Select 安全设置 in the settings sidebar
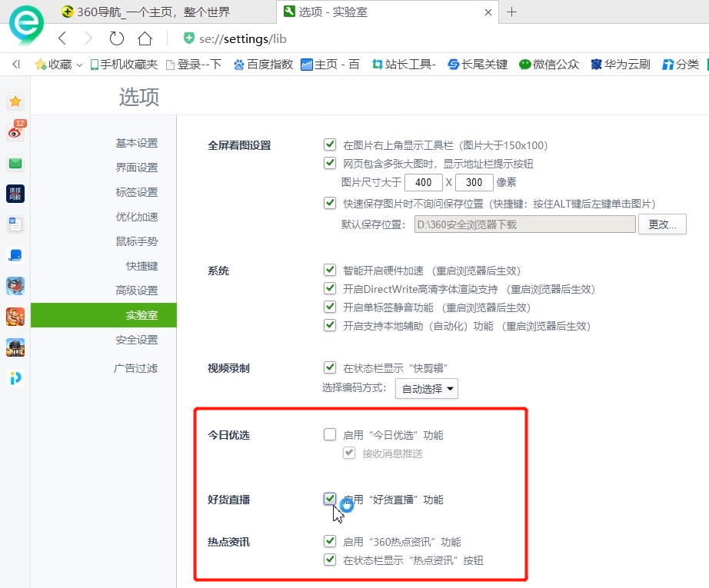 136,339
